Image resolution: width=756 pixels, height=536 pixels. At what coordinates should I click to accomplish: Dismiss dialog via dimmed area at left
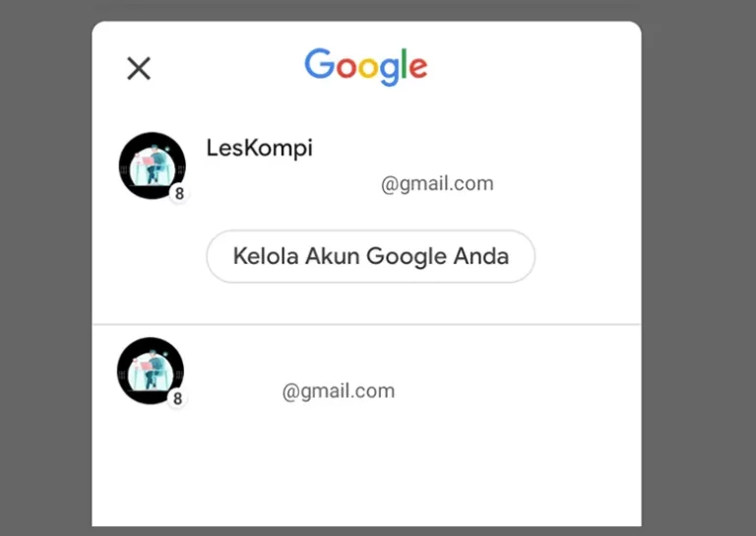coord(46,268)
